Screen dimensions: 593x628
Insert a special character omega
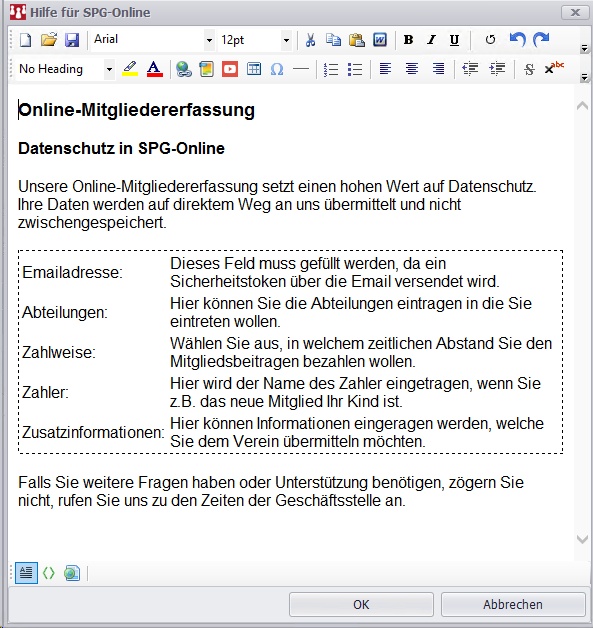coord(277,69)
